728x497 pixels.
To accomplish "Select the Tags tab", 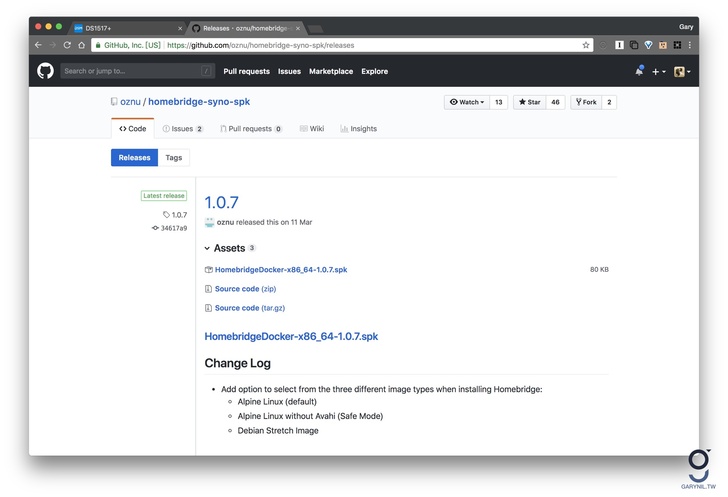I will point(174,157).
